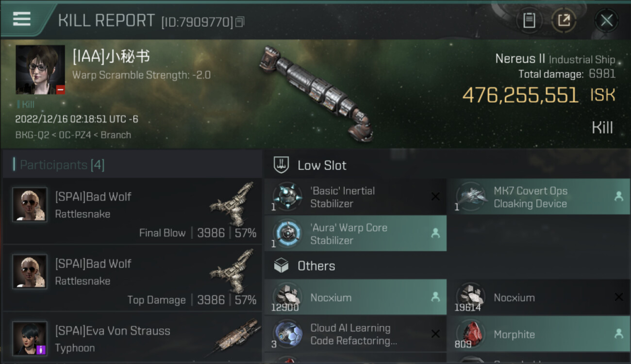631x364 pixels.
Task: View Bad Wolf Top Damage entry
Action: click(132, 279)
